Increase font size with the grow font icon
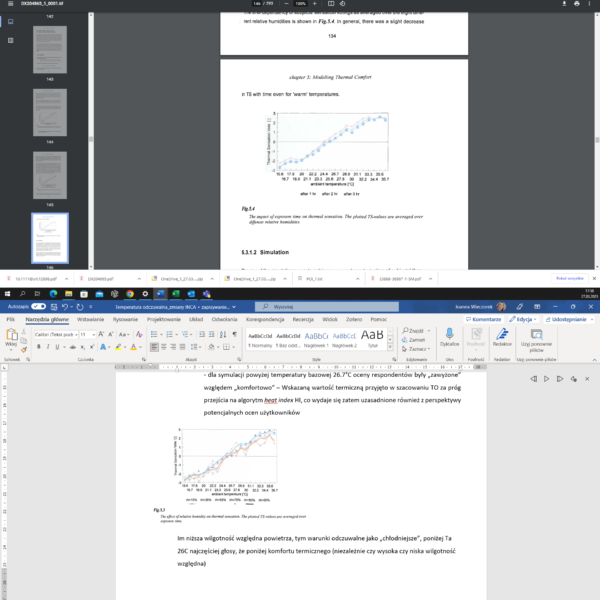Image resolution: width=600 pixels, height=600 pixels. (x=101, y=334)
